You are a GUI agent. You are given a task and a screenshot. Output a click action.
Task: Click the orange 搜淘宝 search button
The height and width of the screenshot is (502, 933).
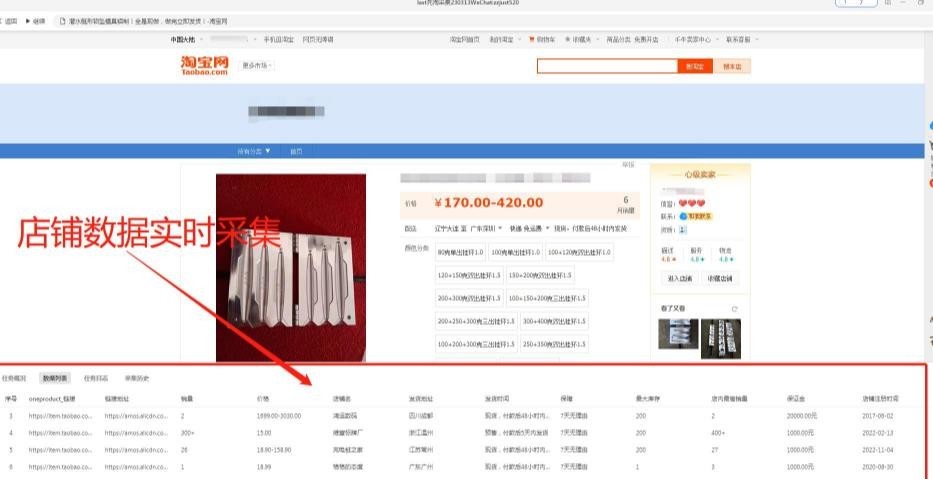click(694, 66)
